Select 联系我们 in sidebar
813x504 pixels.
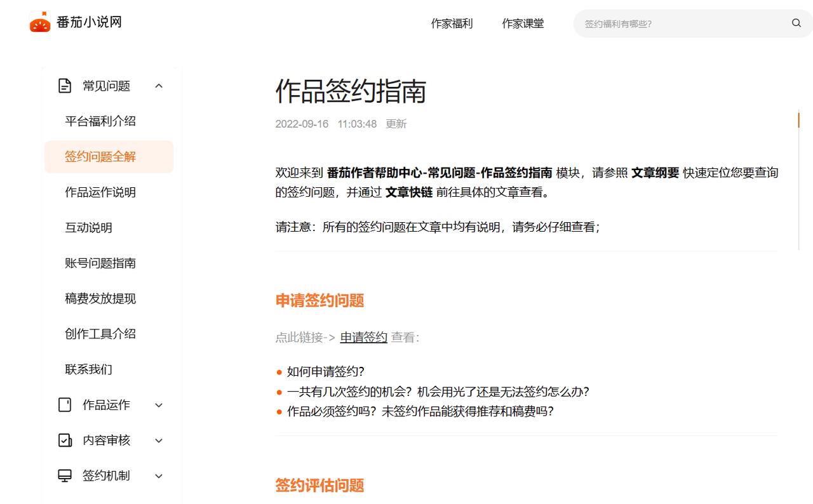tap(88, 369)
